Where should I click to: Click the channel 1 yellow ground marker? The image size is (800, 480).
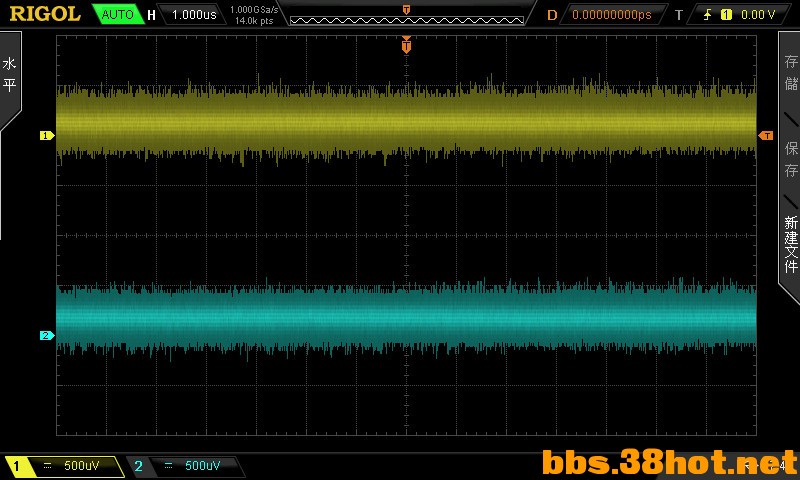(47, 135)
